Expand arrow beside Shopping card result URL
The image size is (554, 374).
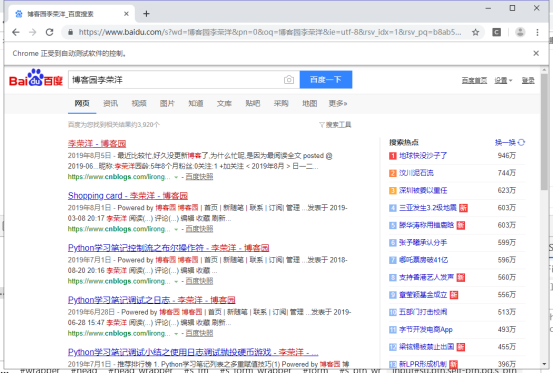176,229
